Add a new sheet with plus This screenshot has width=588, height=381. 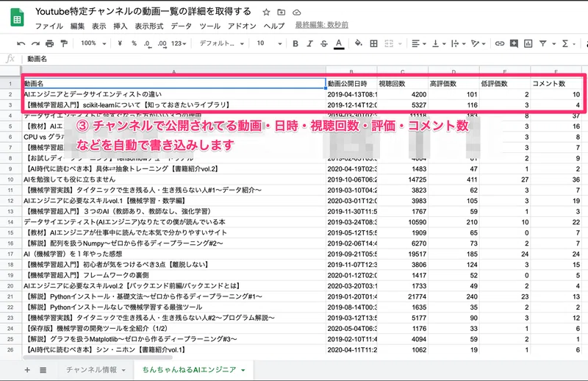tap(27, 370)
